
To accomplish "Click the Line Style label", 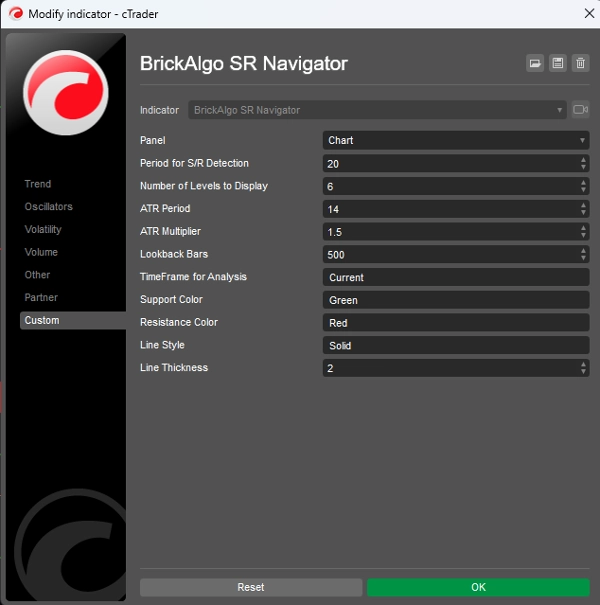I will [162, 345].
